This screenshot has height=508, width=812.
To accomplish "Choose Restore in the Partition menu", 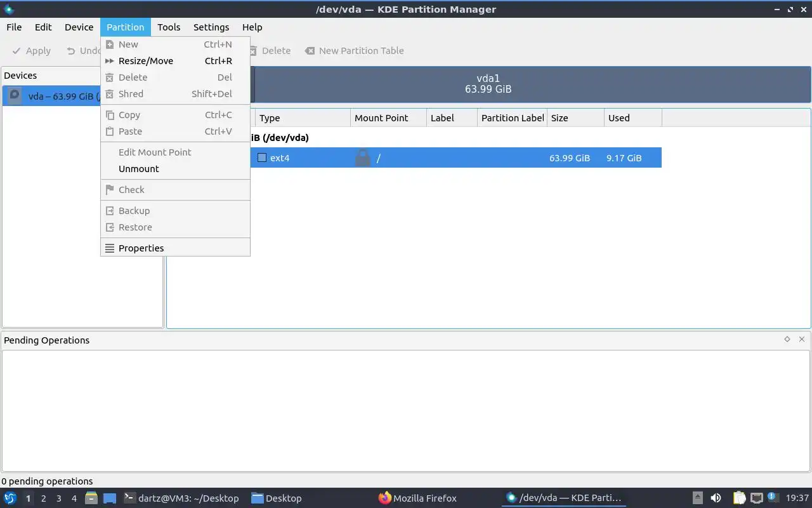I will coord(175,227).
